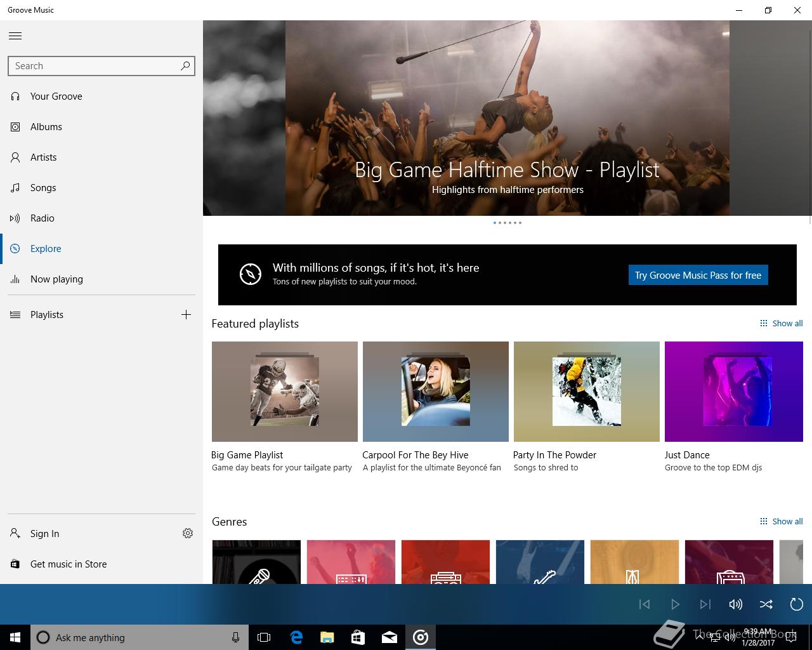Open the electric guitar genre tile
This screenshot has height=650, width=812.
540,562
